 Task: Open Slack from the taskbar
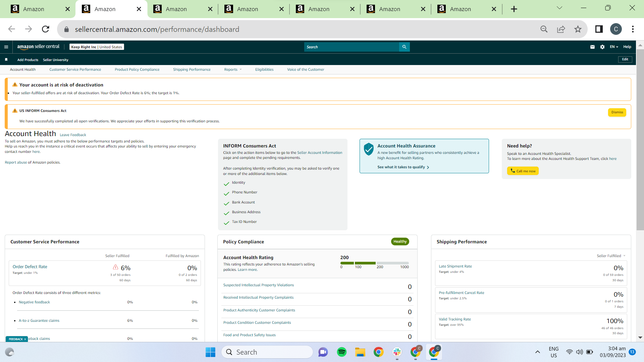tap(397, 352)
